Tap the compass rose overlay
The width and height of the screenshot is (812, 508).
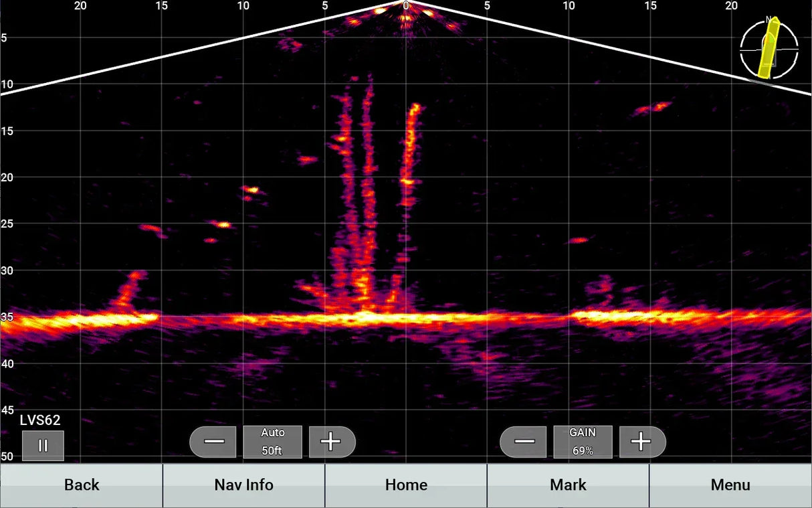click(768, 49)
